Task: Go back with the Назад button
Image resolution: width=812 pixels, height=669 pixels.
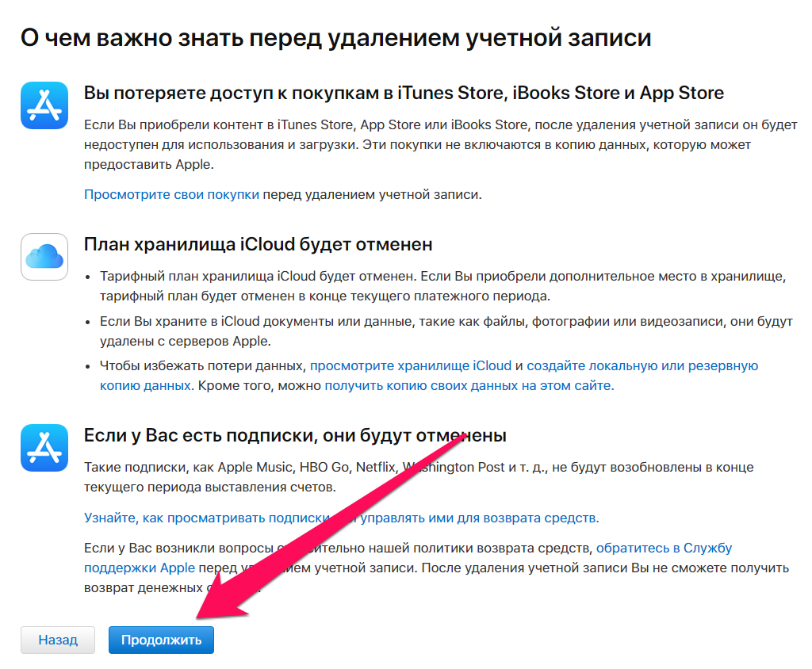Action: (58, 640)
